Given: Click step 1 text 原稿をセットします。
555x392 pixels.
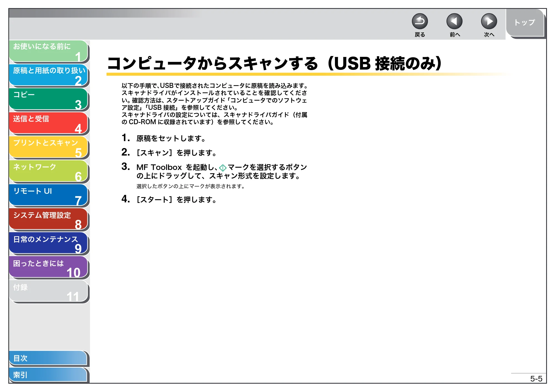Looking at the screenshot, I should click(x=171, y=138).
